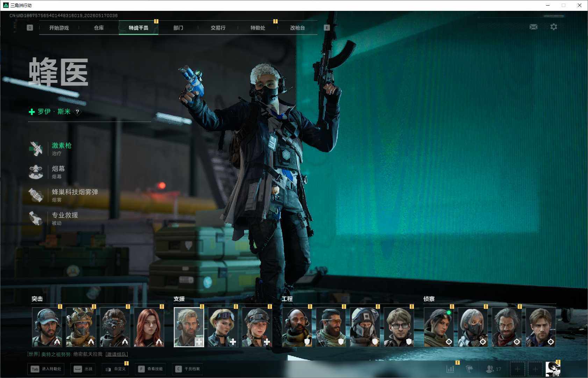Viewport: 588px width, 378px height.
Task: Select grey-bearded recon operator with red scarf
Action: point(507,327)
